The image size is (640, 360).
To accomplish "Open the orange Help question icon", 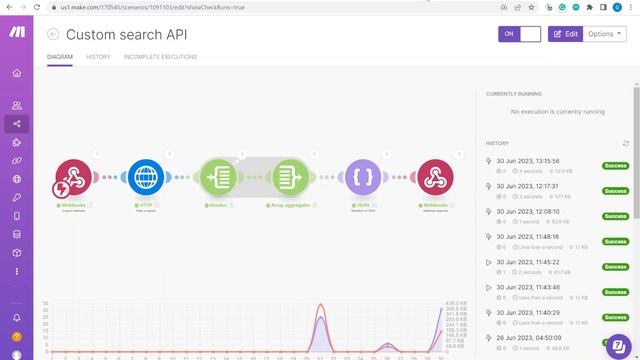I will [17, 337].
